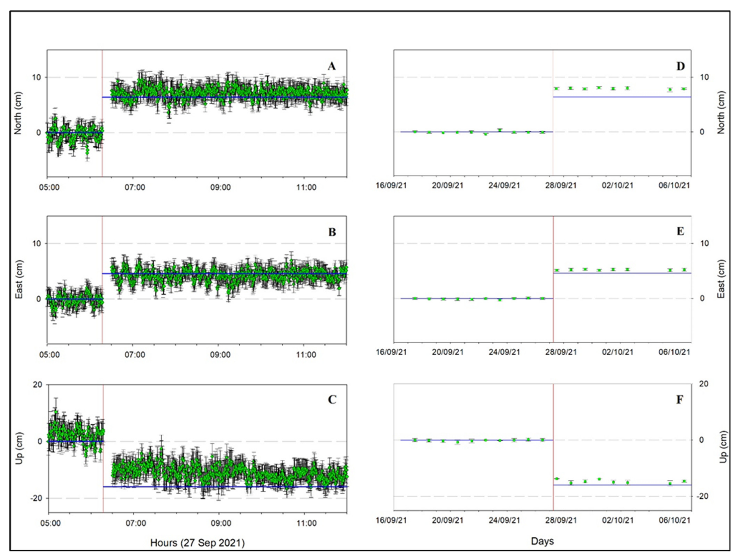This screenshot has width=739, height=560.
Task: Click the '20/09/21' tick under panel E
Action: [x=448, y=352]
